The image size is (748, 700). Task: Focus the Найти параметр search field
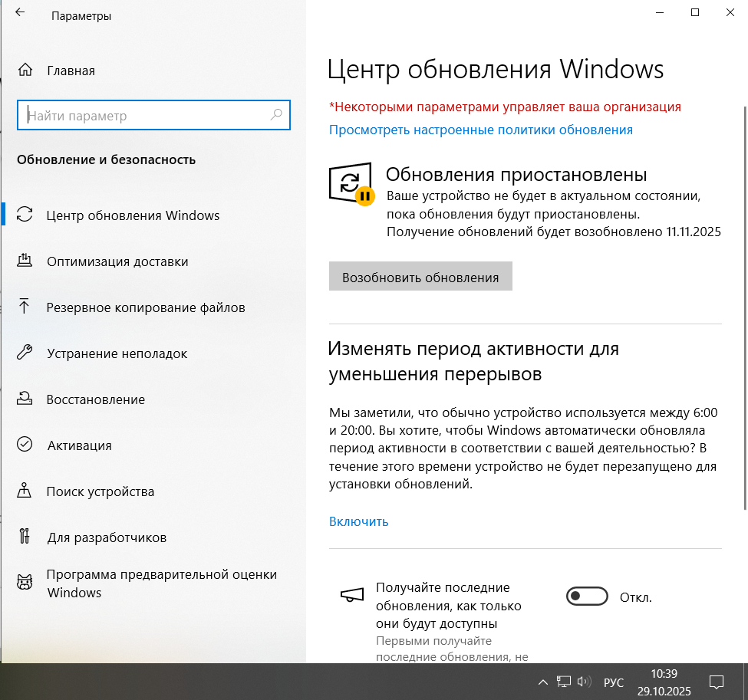point(153,115)
